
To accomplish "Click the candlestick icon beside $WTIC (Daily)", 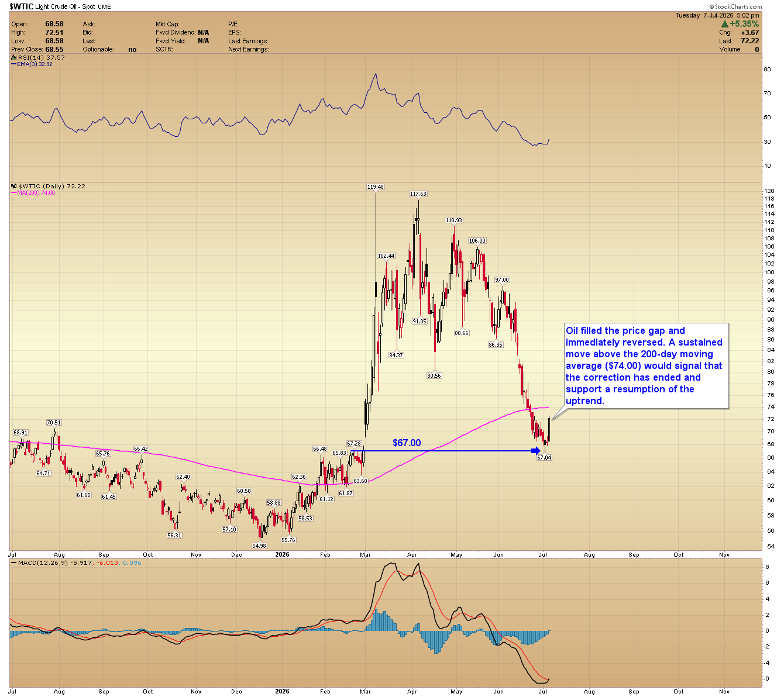I will click(x=14, y=186).
